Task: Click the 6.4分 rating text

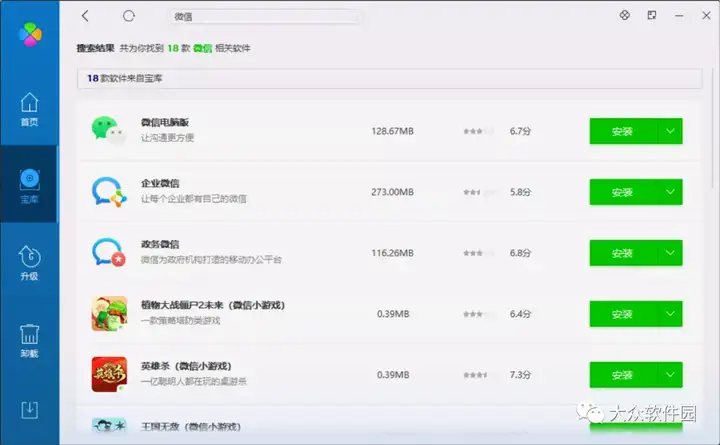Action: point(520,314)
